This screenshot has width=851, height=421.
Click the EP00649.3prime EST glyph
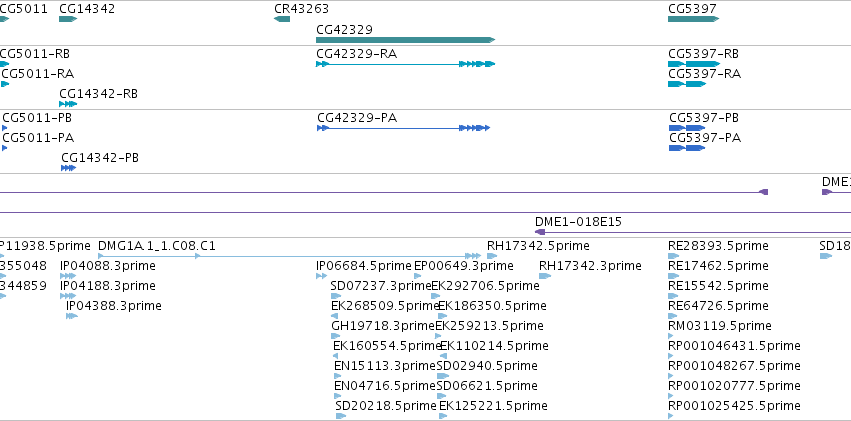coord(417,276)
